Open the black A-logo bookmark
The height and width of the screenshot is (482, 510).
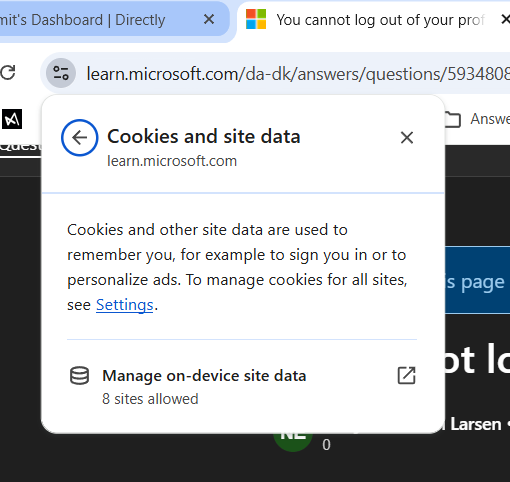pos(12,119)
